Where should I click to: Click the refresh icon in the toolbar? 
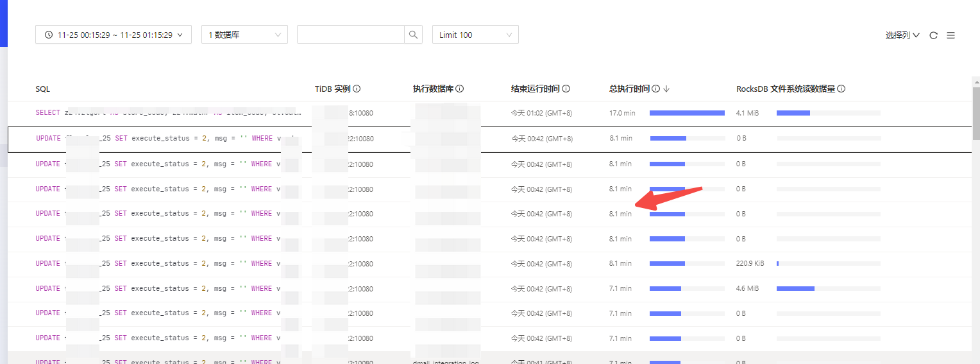tap(933, 35)
